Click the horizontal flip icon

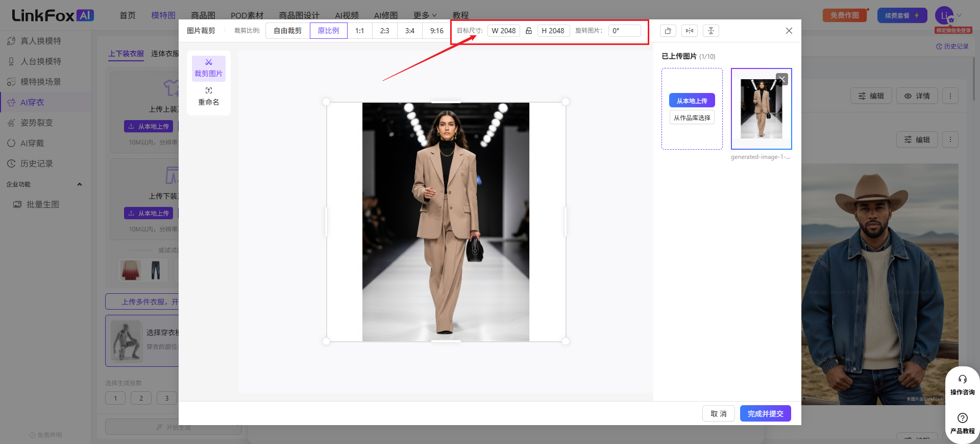690,31
